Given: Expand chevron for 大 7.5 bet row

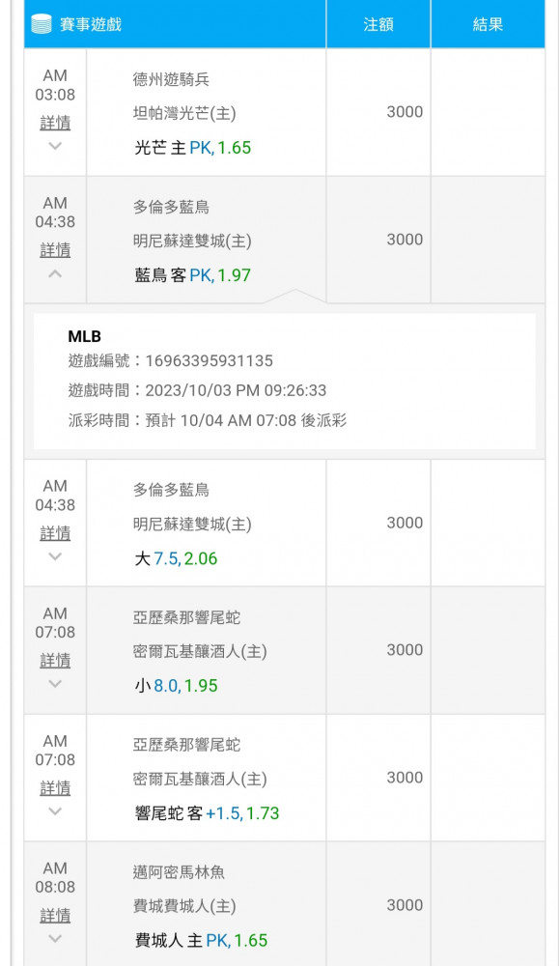Looking at the screenshot, I should pyautogui.click(x=55, y=556).
